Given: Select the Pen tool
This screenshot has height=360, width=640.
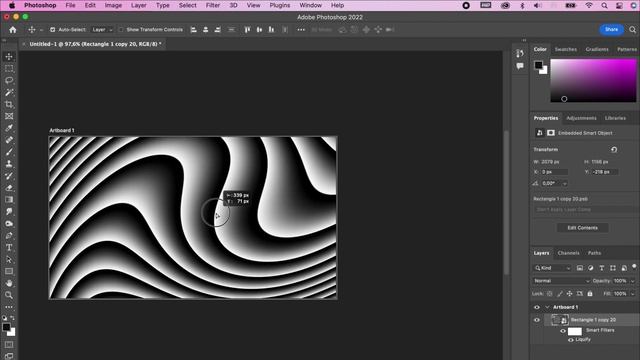Looking at the screenshot, I should tap(9, 236).
